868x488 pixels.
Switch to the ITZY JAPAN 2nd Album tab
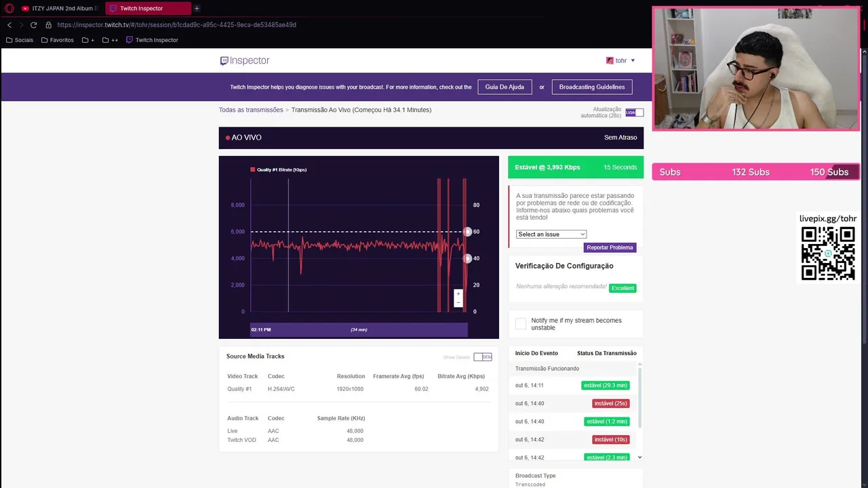60,8
